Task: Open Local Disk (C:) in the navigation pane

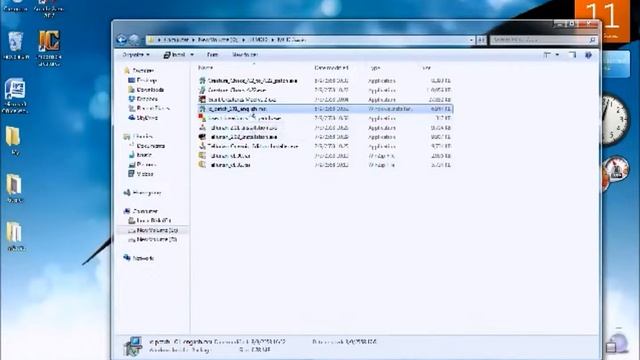Action: [x=150, y=220]
